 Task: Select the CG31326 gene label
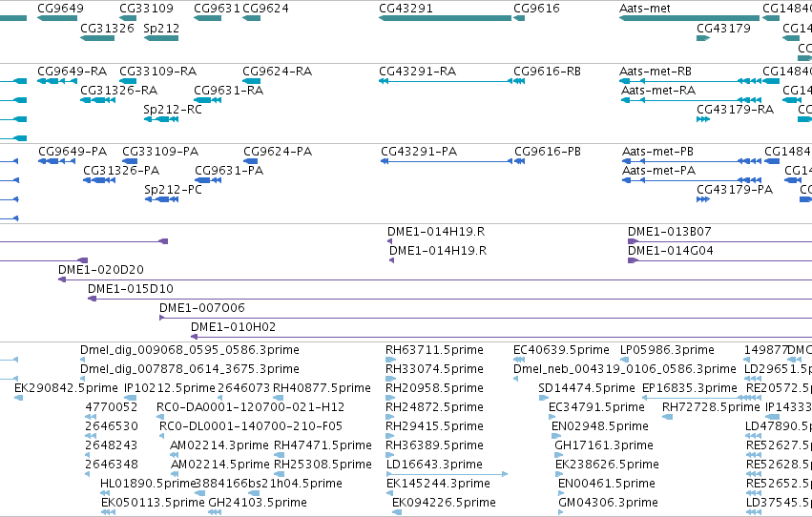click(x=107, y=28)
